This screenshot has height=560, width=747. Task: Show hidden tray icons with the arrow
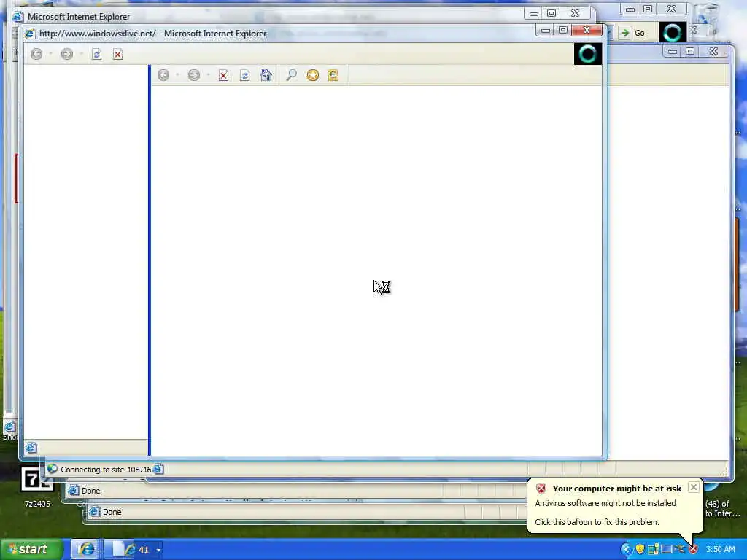tap(625, 550)
